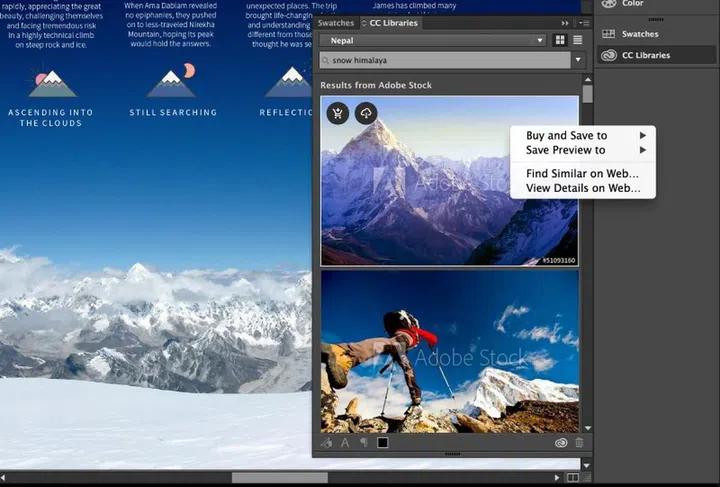This screenshot has width=720, height=487.
Task: Switch to grid icon view
Action: 560,40
